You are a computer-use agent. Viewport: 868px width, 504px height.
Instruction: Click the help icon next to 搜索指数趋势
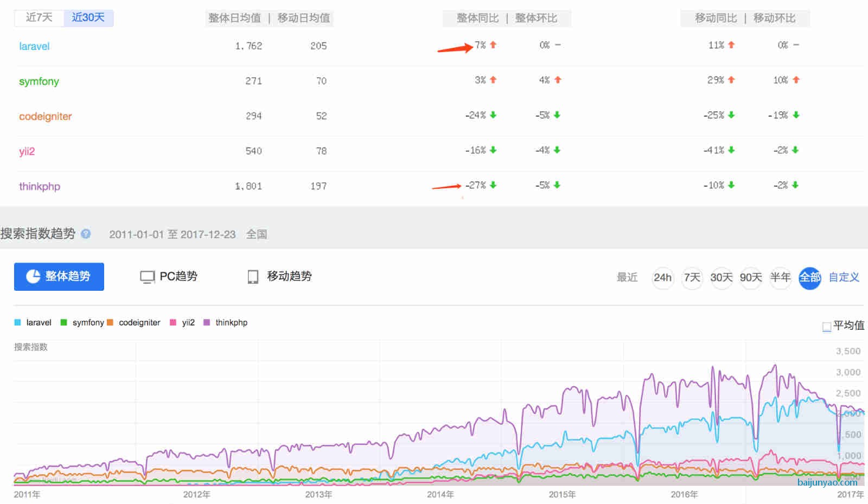click(x=86, y=234)
